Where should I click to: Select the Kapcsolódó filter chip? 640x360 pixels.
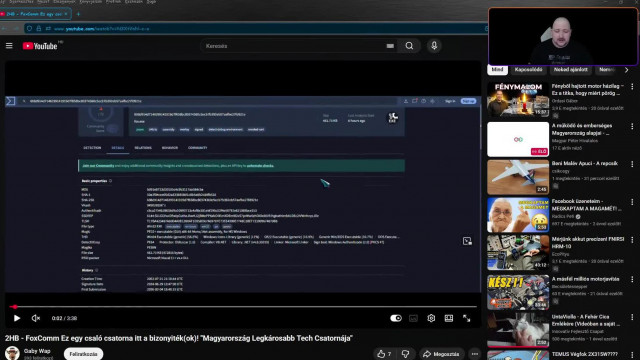pos(528,70)
